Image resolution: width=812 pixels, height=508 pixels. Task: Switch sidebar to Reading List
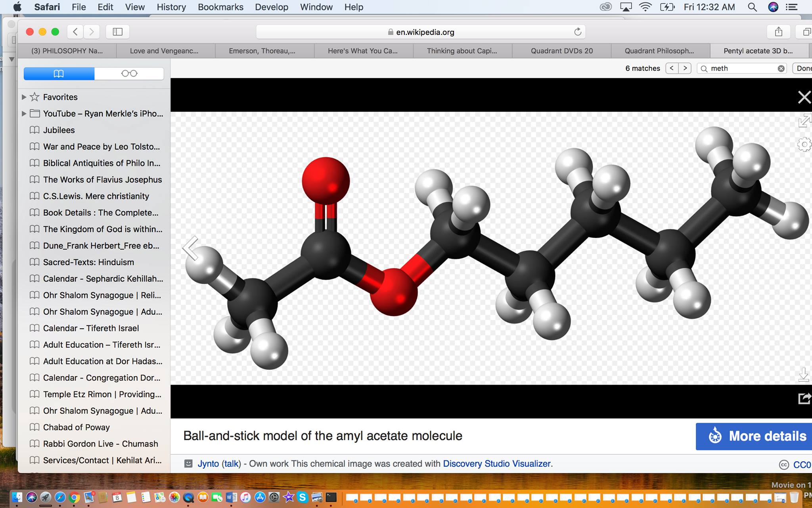coord(129,73)
